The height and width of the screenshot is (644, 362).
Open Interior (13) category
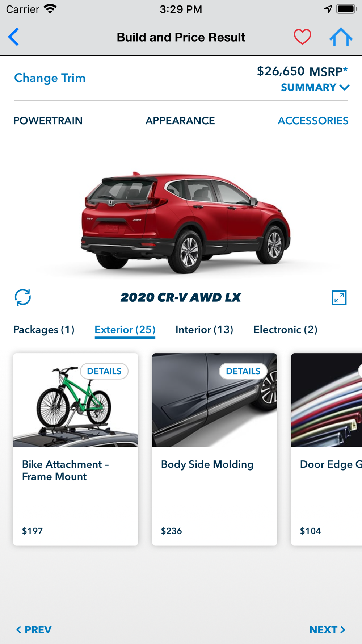pos(204,330)
